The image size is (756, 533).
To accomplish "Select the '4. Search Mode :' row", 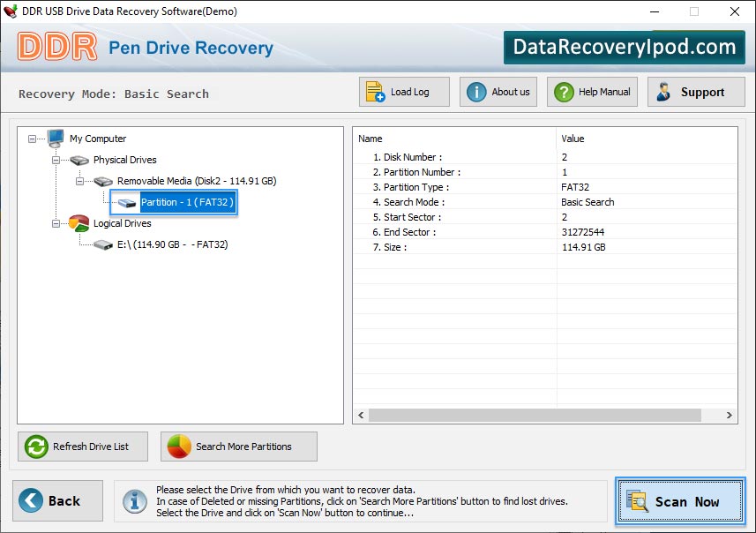I will (x=545, y=201).
